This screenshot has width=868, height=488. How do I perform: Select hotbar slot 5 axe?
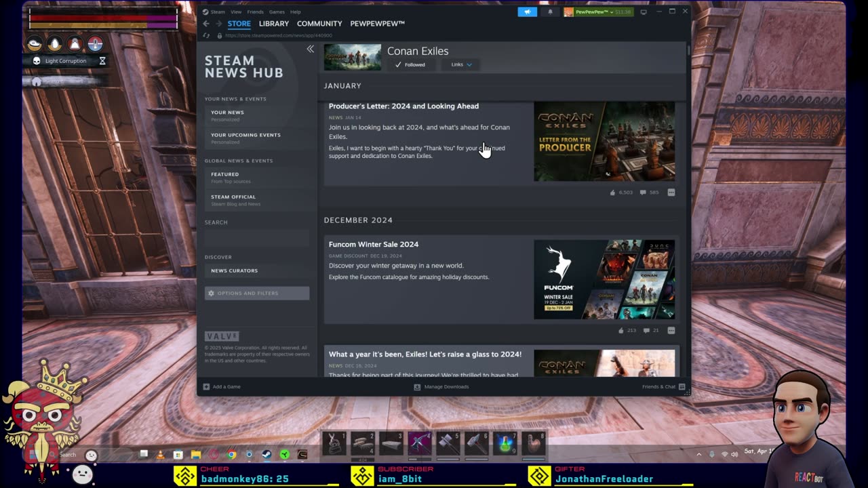pyautogui.click(x=448, y=443)
